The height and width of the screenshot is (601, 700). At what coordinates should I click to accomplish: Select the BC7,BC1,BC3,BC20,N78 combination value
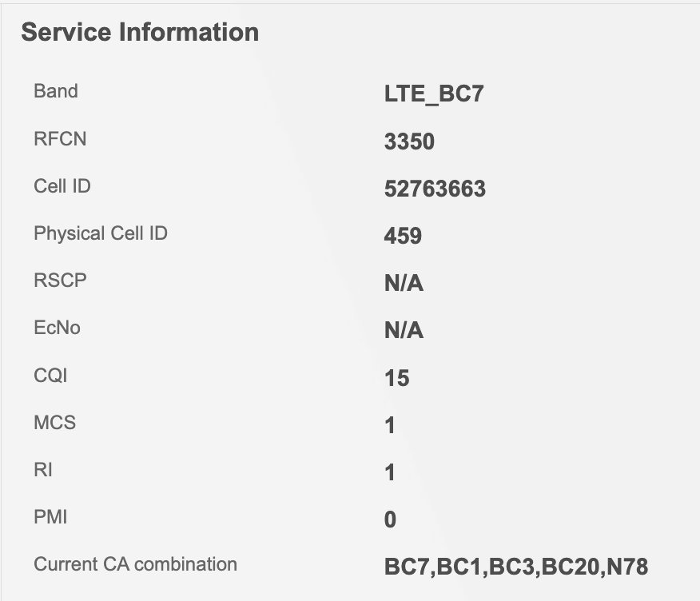[x=515, y=567]
